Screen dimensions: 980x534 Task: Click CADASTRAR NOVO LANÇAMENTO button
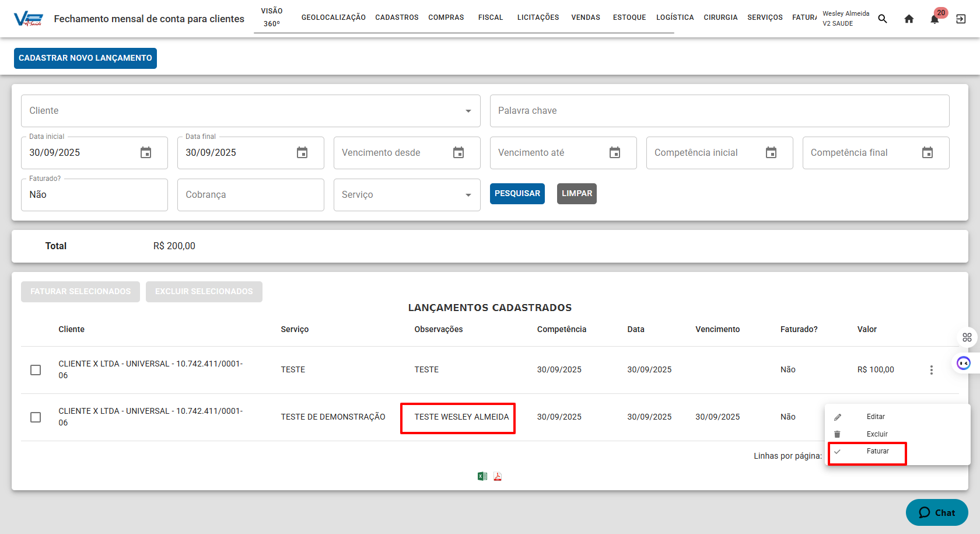[85, 58]
